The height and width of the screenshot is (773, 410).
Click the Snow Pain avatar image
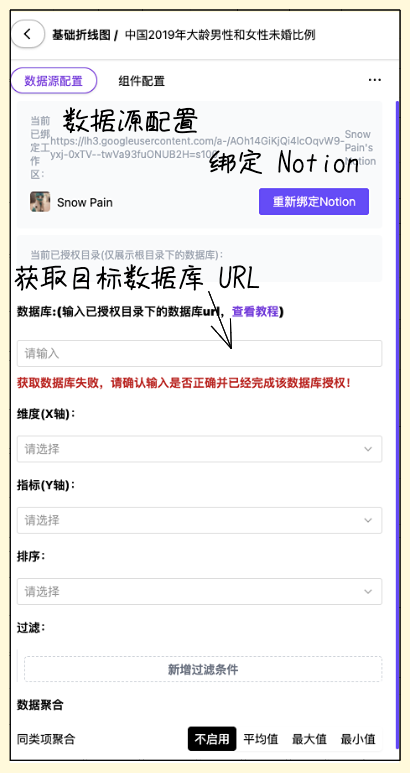click(x=40, y=202)
